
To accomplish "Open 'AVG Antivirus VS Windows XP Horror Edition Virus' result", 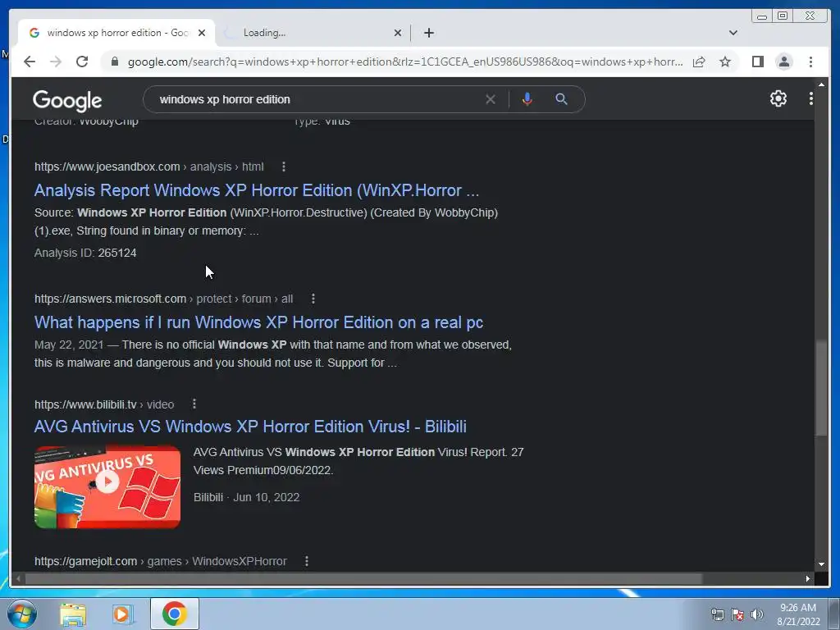I will pos(250,427).
